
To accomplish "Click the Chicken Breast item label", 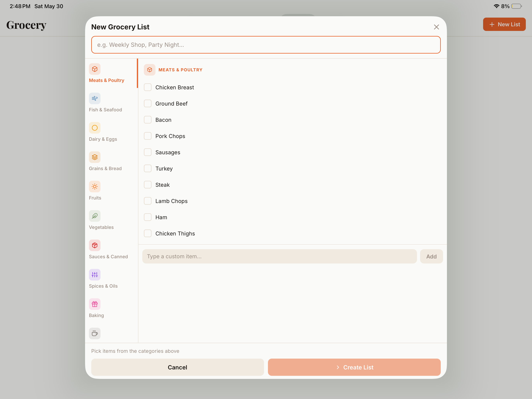I will coord(175,87).
